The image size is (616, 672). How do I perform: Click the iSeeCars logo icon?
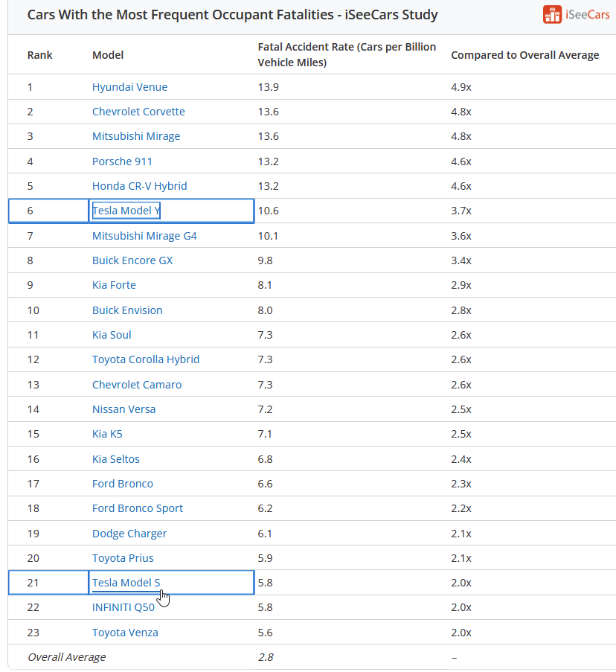(x=552, y=15)
